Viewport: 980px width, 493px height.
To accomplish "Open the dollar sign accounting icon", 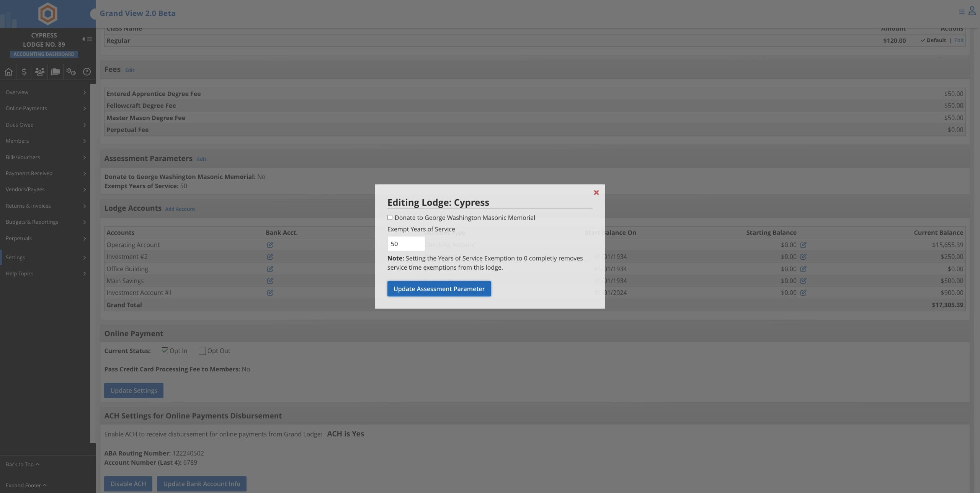I will [x=24, y=72].
